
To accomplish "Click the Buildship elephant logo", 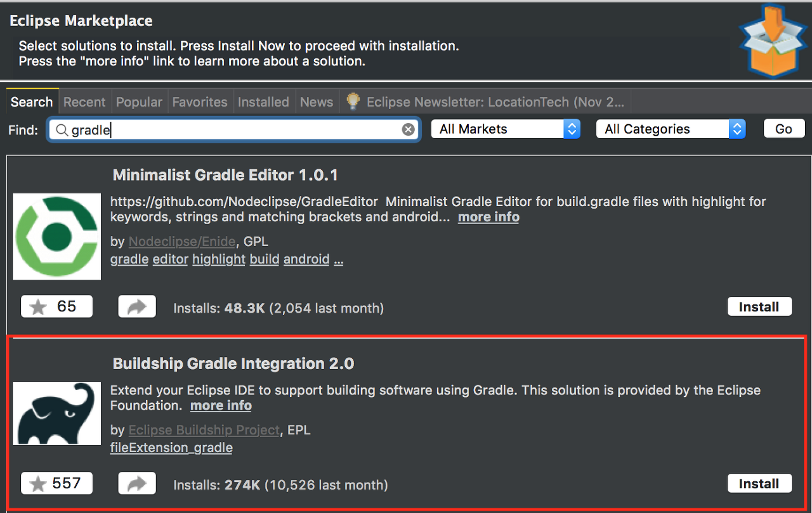I will (56, 413).
